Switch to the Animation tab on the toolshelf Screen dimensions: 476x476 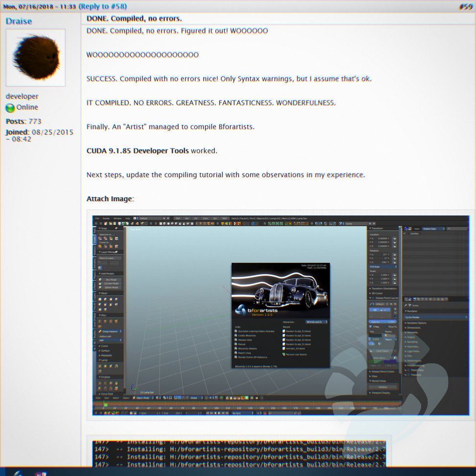tap(95, 262)
